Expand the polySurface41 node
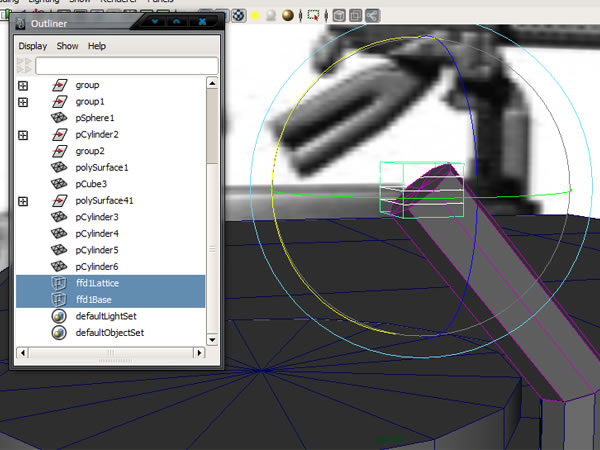 click(x=23, y=201)
